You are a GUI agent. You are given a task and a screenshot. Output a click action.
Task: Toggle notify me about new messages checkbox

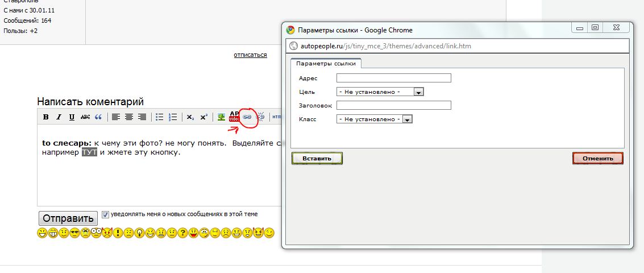105,214
